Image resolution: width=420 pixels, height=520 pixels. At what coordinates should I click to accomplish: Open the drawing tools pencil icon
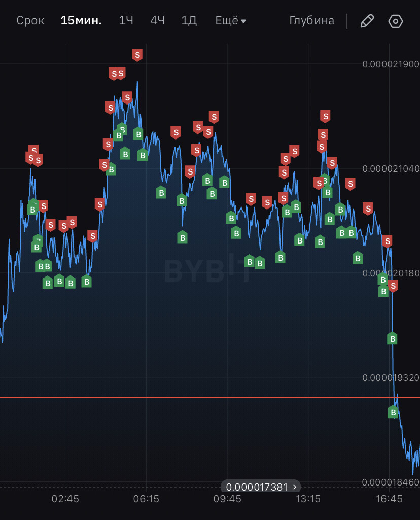tap(367, 21)
